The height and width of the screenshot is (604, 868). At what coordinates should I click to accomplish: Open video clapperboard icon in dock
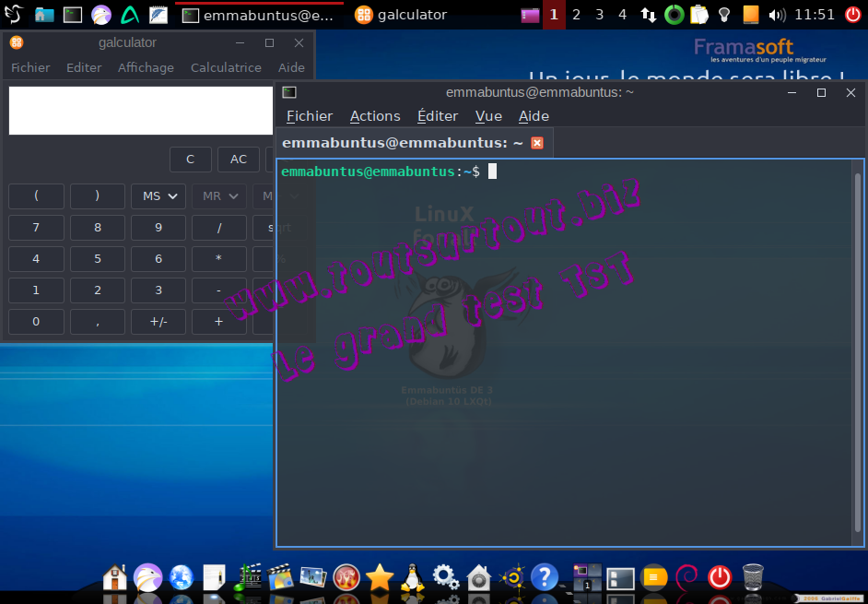pyautogui.click(x=280, y=577)
